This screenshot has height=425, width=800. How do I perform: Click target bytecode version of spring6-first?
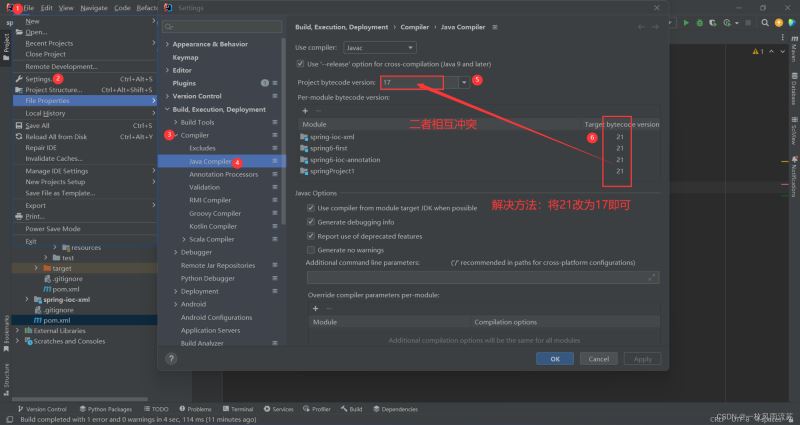point(619,148)
